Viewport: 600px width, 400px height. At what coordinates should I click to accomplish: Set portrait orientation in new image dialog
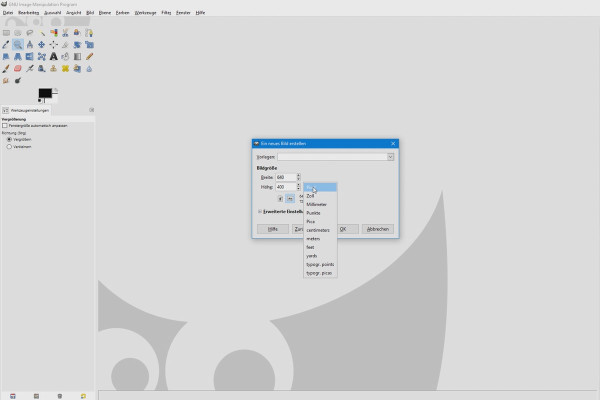280,199
